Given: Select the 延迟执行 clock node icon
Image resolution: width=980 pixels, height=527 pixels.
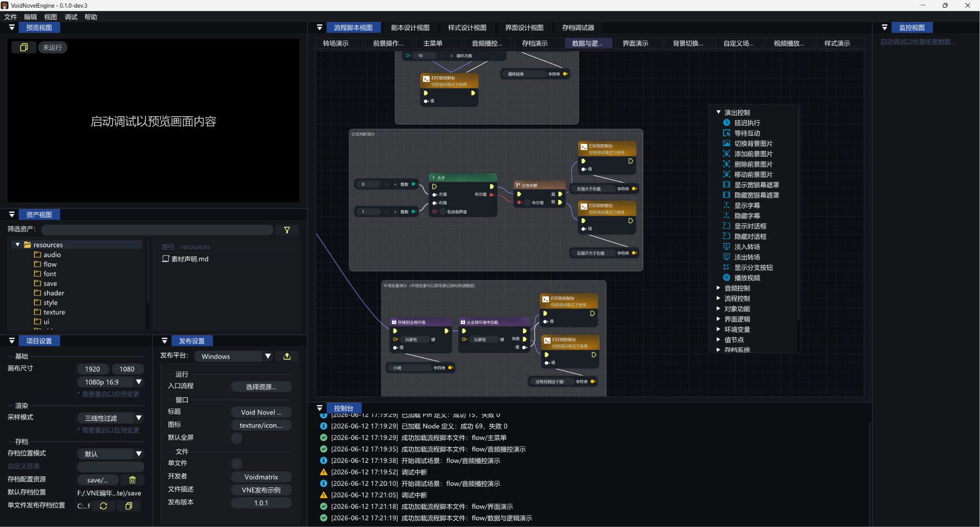Looking at the screenshot, I should click(726, 123).
